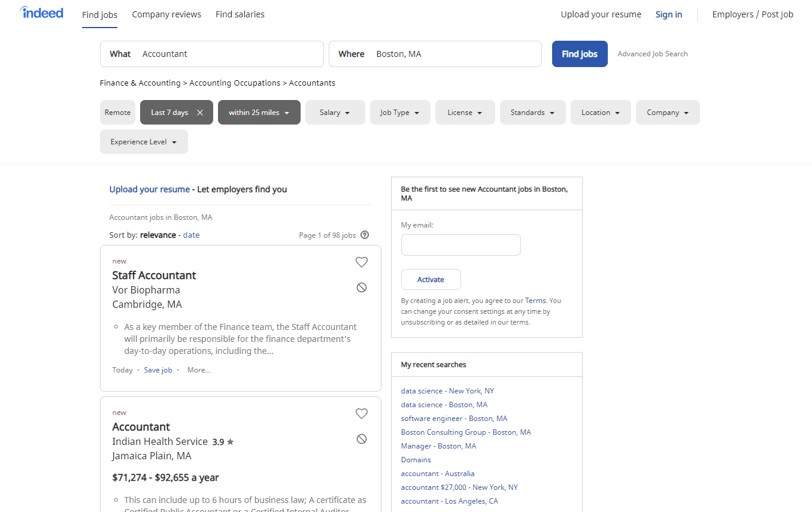
Task: Click Save job under Staff Accountant
Action: (x=158, y=370)
